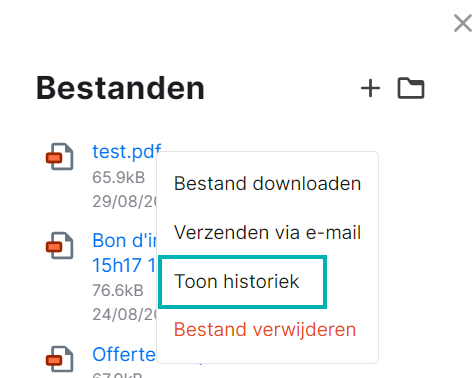This screenshot has height=378, width=475.
Task: Click the test.pdf file icon
Action: point(60,156)
